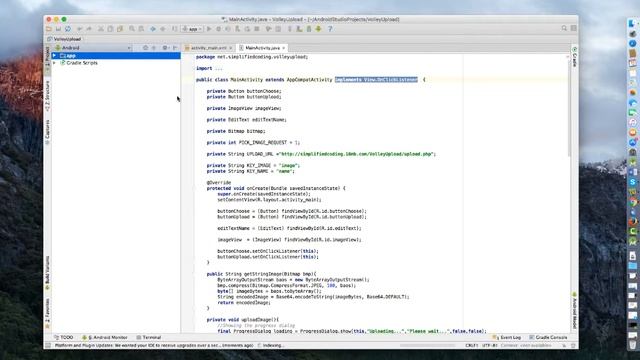This screenshot has height=360, width=640.
Task: Toggle the Gradle panel on right edge
Action: [x=574, y=57]
